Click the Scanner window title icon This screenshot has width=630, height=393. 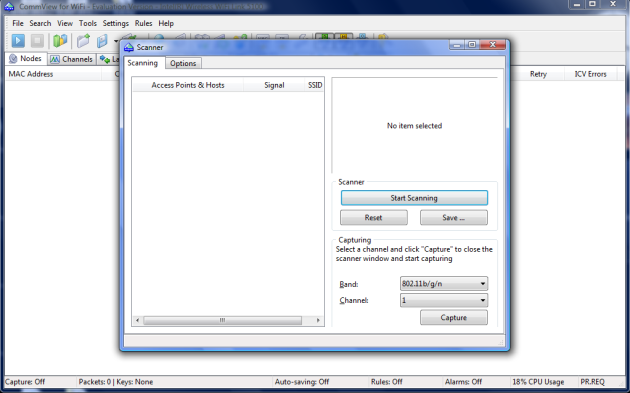pos(129,47)
